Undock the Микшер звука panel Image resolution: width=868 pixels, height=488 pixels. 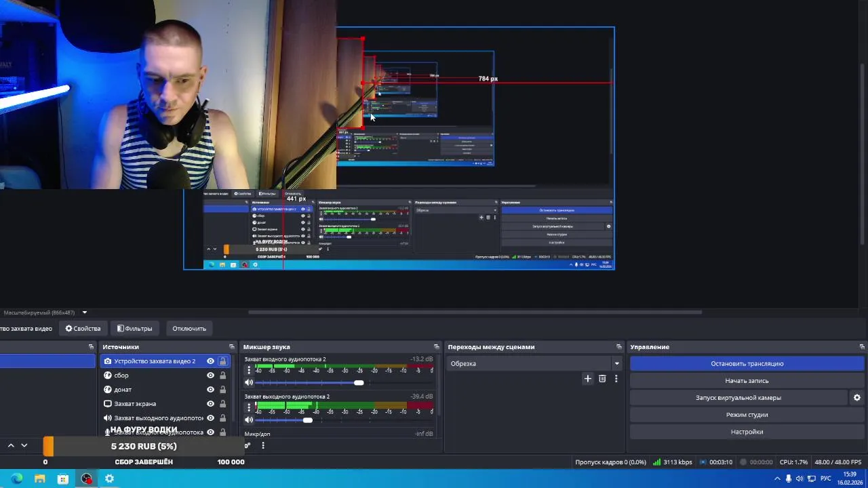coord(436,347)
